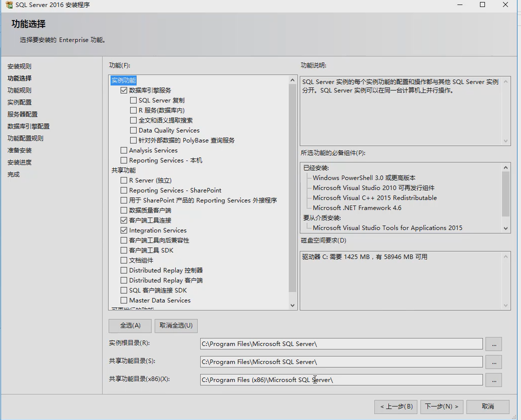Click the 取消 button

coord(488,406)
